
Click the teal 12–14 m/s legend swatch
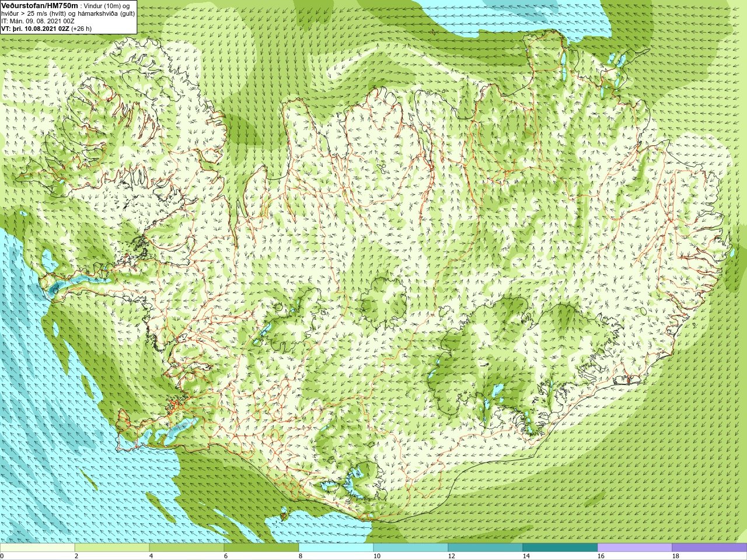point(486,548)
